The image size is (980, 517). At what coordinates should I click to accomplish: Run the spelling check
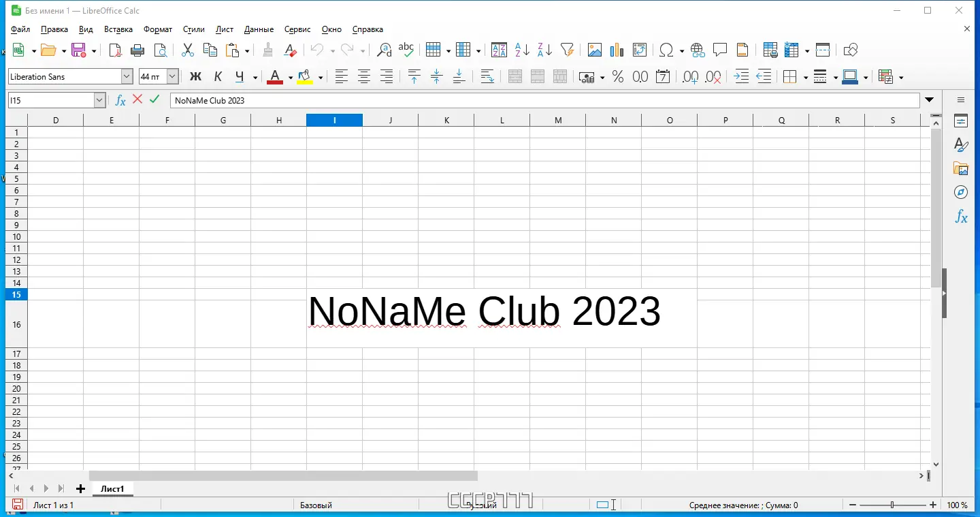coord(406,50)
